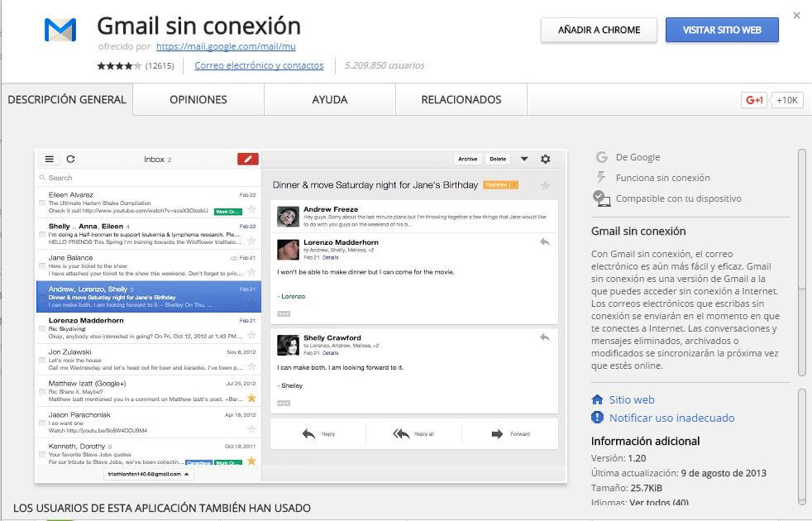Click the +10K share count bubble
812x521 pixels.
(x=787, y=100)
